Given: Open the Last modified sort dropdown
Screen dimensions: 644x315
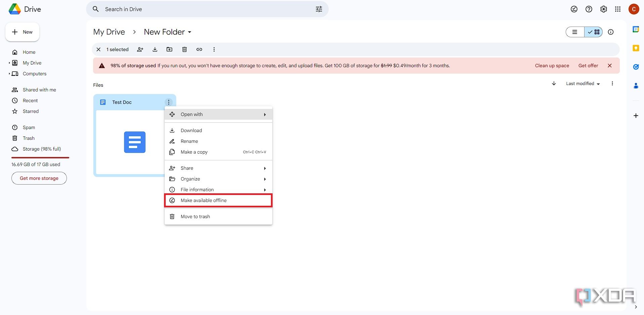Looking at the screenshot, I should click(583, 83).
